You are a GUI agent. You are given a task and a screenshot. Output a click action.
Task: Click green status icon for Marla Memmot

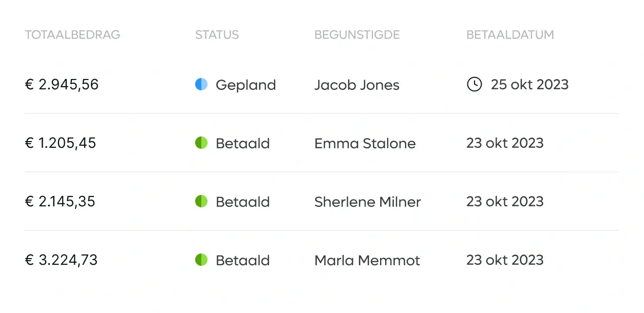click(201, 260)
